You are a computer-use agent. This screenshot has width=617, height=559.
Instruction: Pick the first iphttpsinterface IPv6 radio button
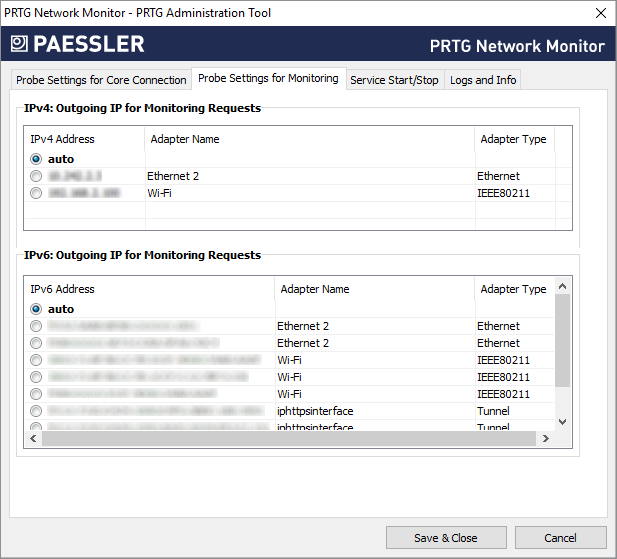[36, 411]
